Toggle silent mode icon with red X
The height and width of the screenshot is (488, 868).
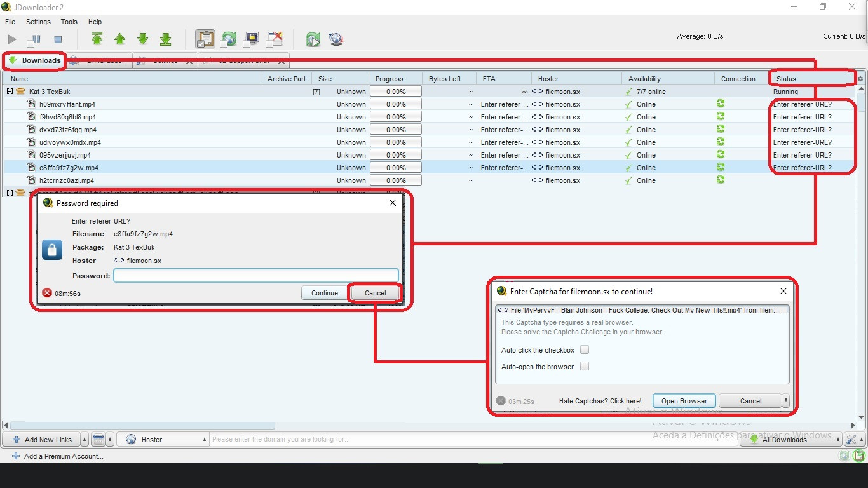[x=275, y=39]
